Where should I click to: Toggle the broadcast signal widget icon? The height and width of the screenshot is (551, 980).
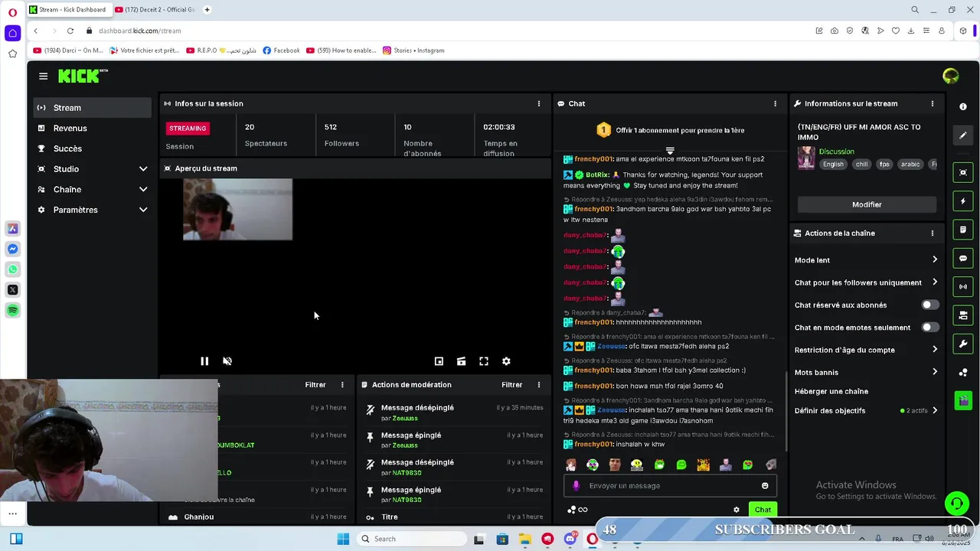pos(963,287)
